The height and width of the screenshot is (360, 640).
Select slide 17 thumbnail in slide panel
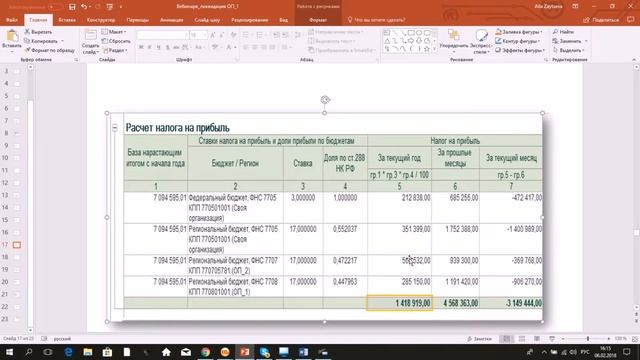[17, 245]
